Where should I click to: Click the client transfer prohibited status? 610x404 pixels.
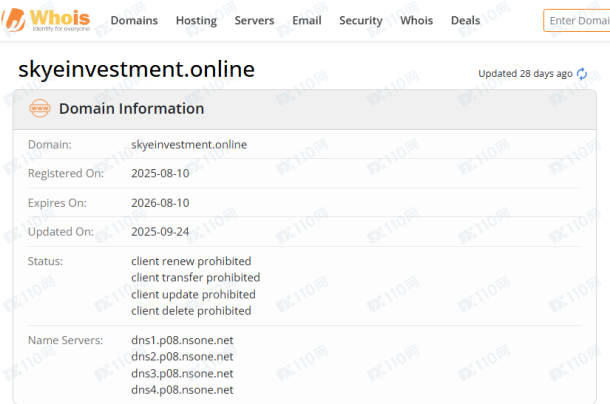[195, 277]
